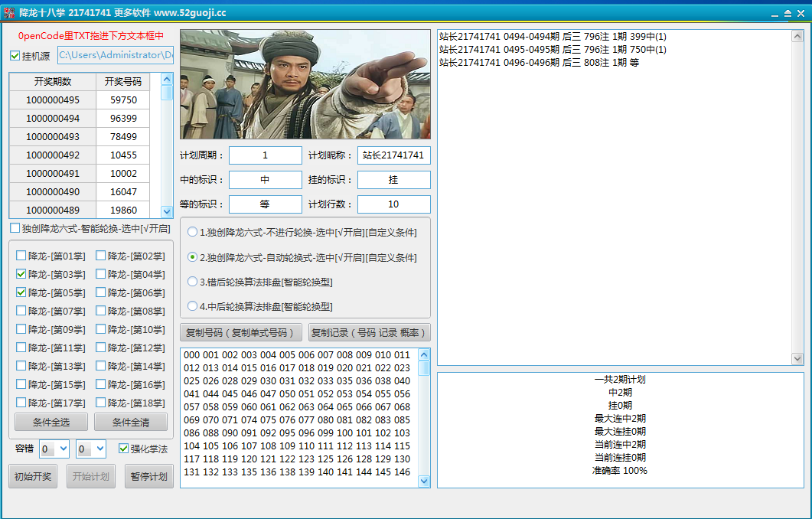The width and height of the screenshot is (812, 519).
Task: Click number list scroll up arrow
Action: 424,355
